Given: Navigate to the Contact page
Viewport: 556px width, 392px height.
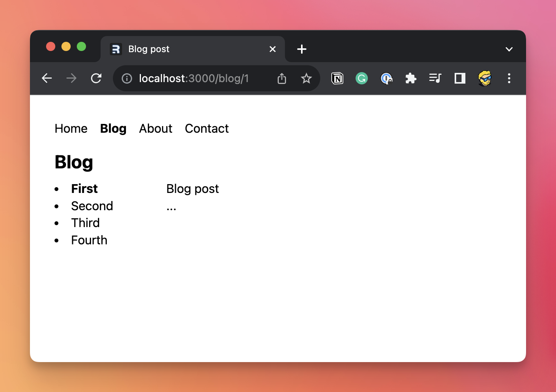Looking at the screenshot, I should pyautogui.click(x=207, y=128).
